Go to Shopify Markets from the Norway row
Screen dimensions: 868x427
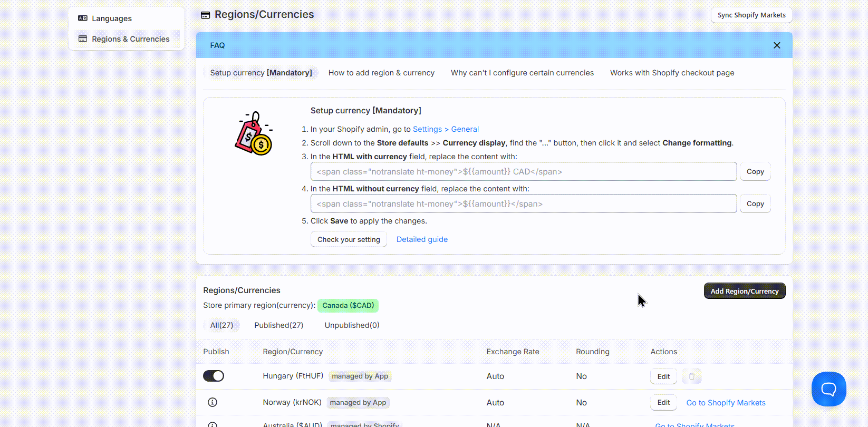click(x=726, y=403)
